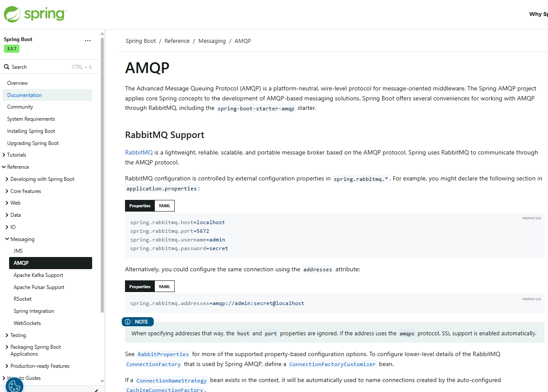Open the ConnectionNameStrategy link
Screen dimensions: 548x392
[x=172, y=381]
